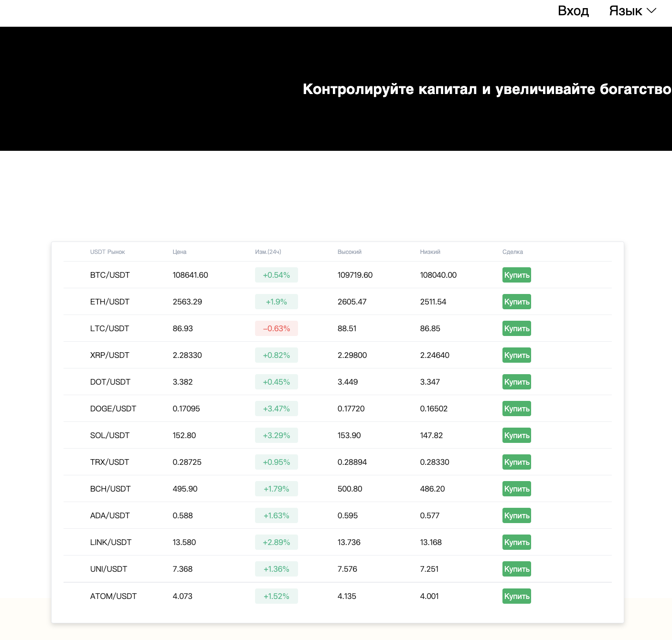Choose the SOL/USDT pair name
Image resolution: width=672 pixels, height=640 pixels.
(x=110, y=435)
